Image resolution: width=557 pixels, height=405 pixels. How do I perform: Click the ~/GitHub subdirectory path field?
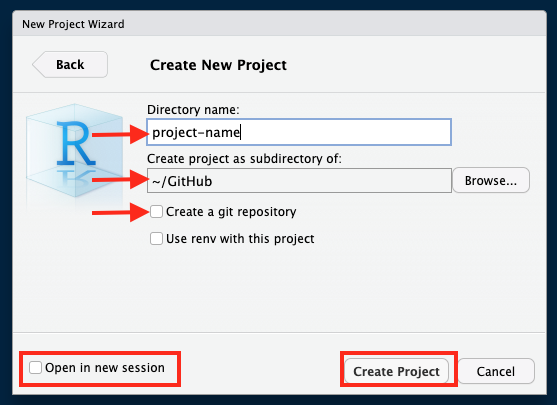pos(299,181)
